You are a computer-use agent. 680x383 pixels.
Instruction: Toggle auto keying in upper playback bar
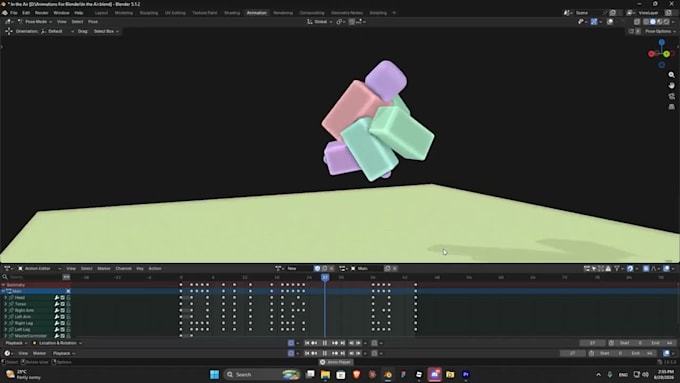291,343
